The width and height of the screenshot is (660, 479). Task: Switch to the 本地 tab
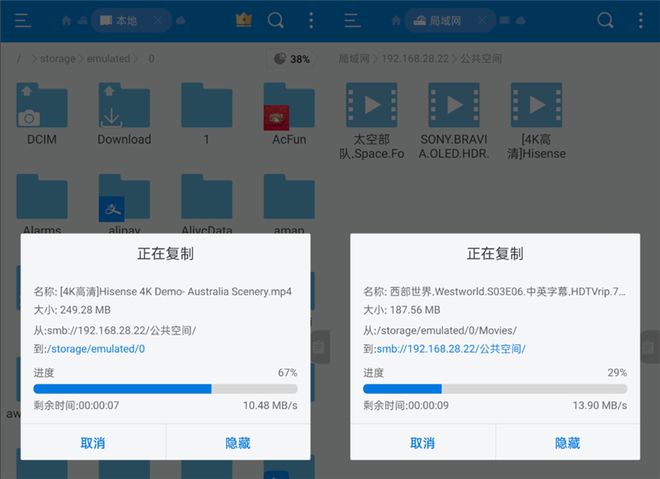pos(116,20)
